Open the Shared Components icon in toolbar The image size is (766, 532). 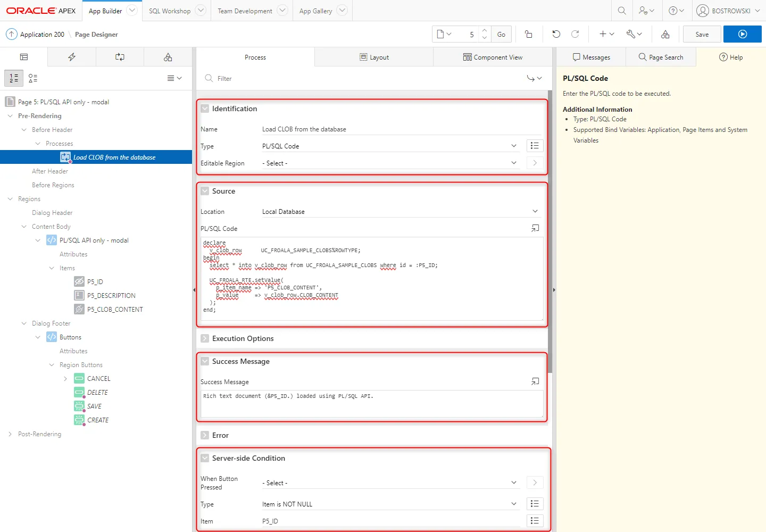[x=665, y=34]
